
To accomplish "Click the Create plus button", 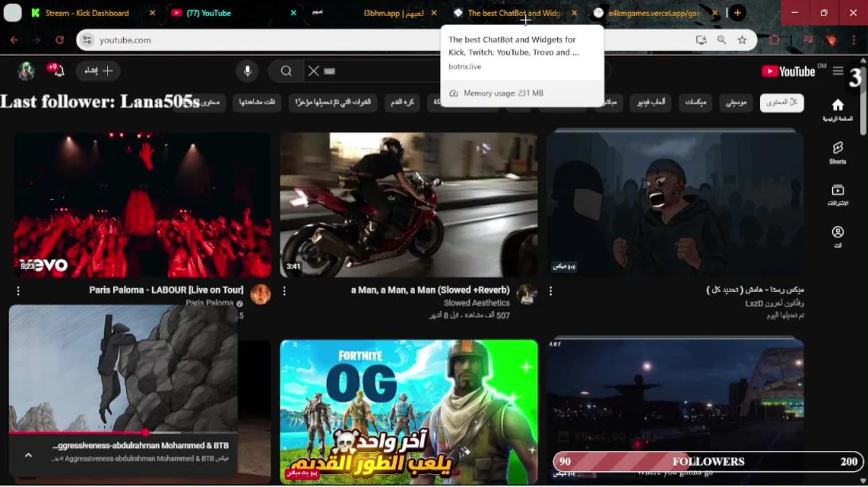I will (x=99, y=70).
